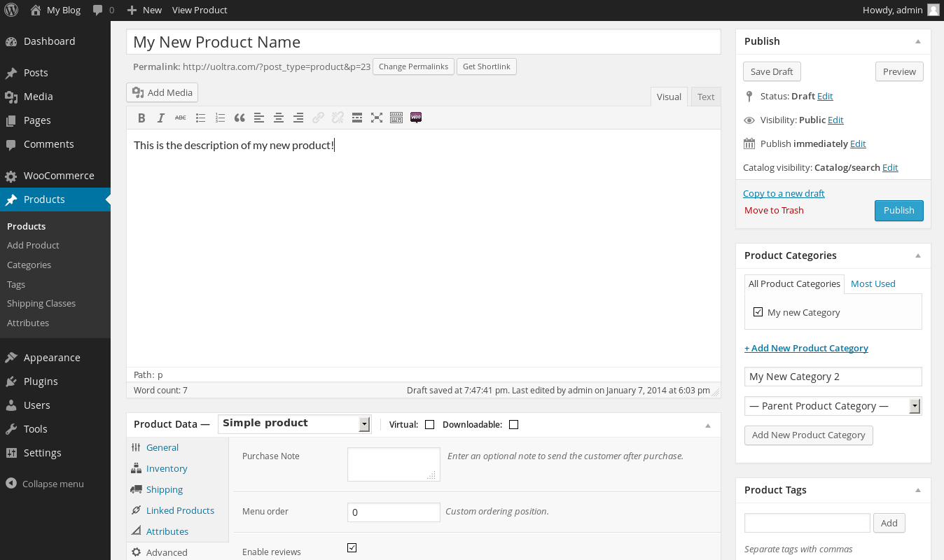944x560 pixels.
Task: Open the Parent Product Category dropdown
Action: pyautogui.click(x=833, y=406)
